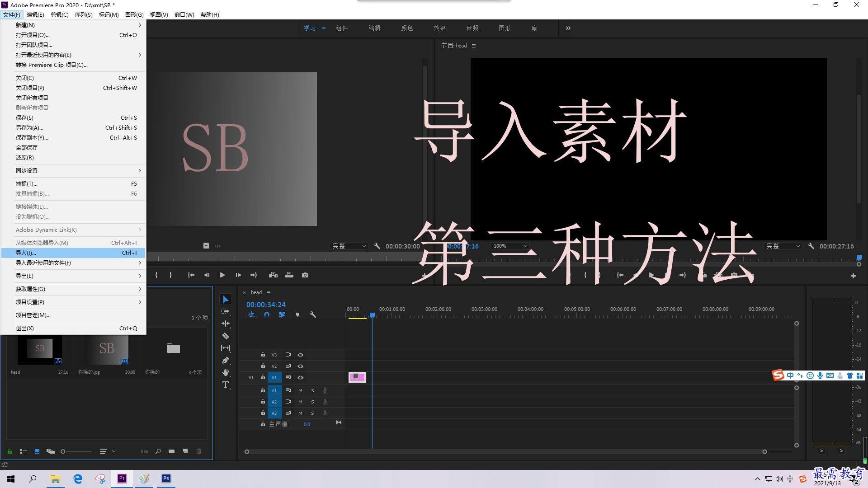Hide V2 track output eye

(x=300, y=366)
